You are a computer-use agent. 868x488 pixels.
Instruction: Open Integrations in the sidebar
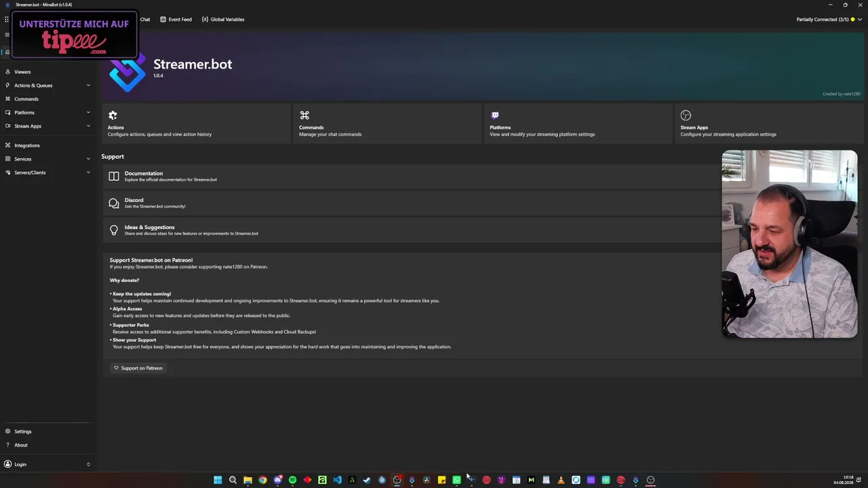47,146
